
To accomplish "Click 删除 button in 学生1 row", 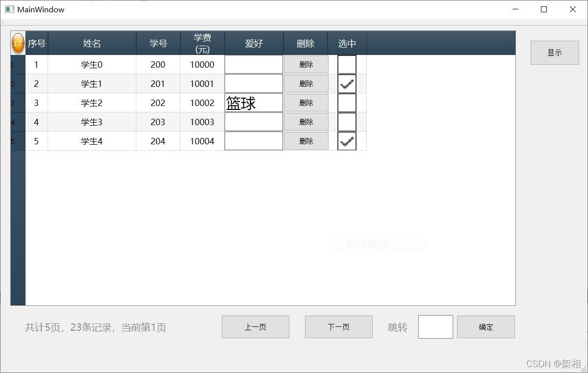I will (x=306, y=84).
